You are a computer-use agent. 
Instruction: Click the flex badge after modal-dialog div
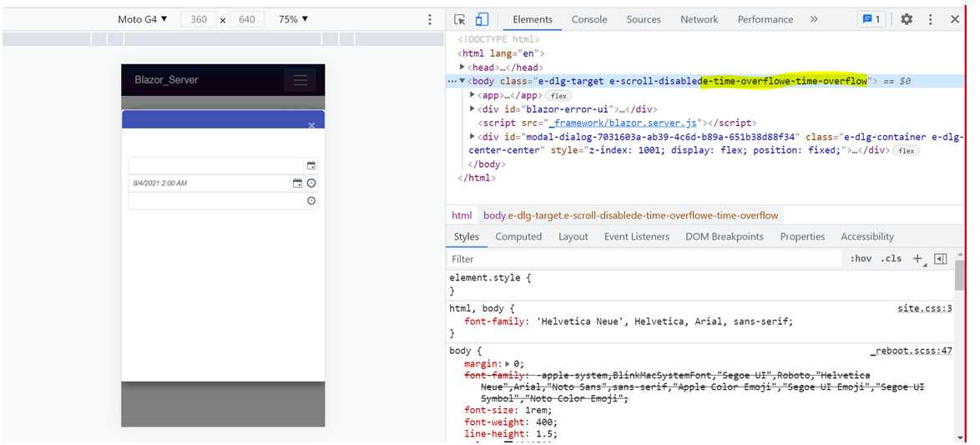pyautogui.click(x=907, y=150)
